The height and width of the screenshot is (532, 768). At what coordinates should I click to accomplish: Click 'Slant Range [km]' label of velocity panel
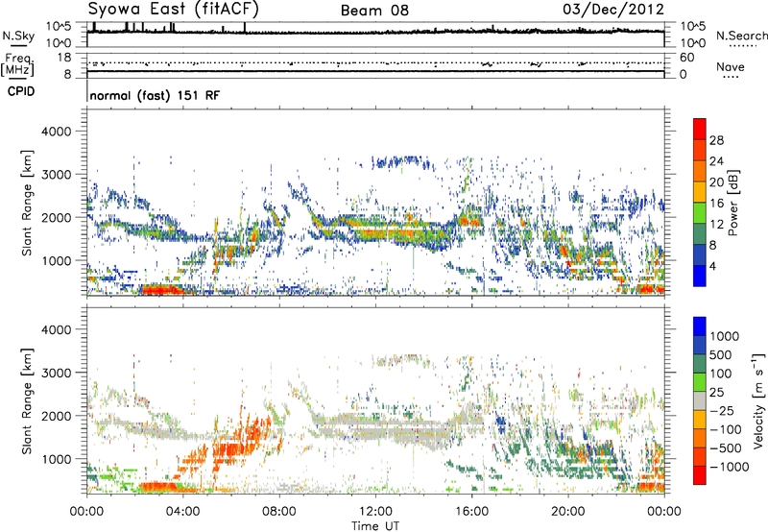pos(27,400)
